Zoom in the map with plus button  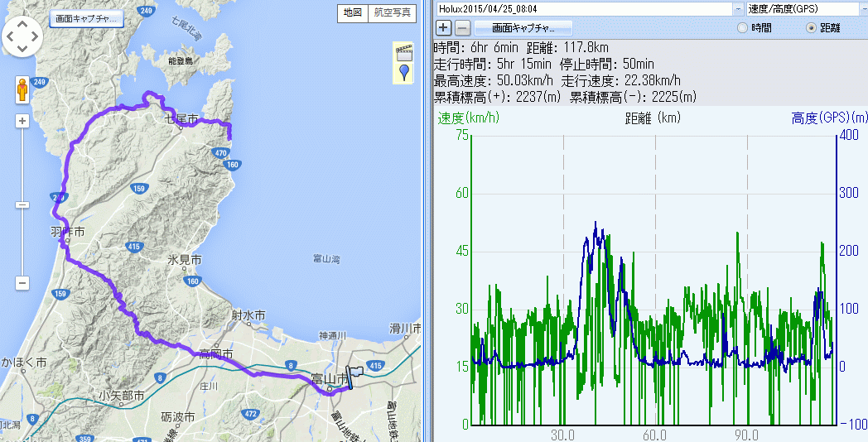pyautogui.click(x=23, y=121)
